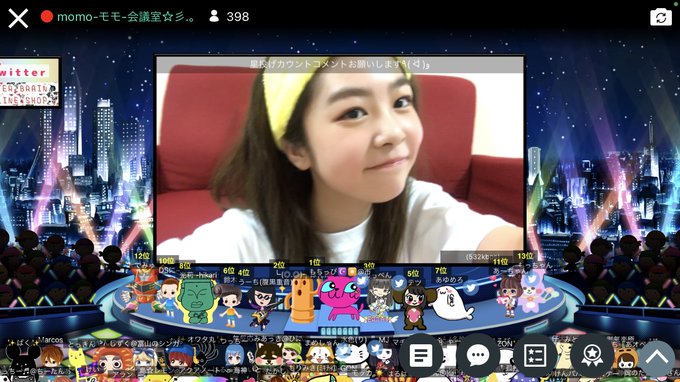Tap the Twitter badge near the seal avatar
Image resolution: width=680 pixels, height=382 pixels.
point(471,288)
